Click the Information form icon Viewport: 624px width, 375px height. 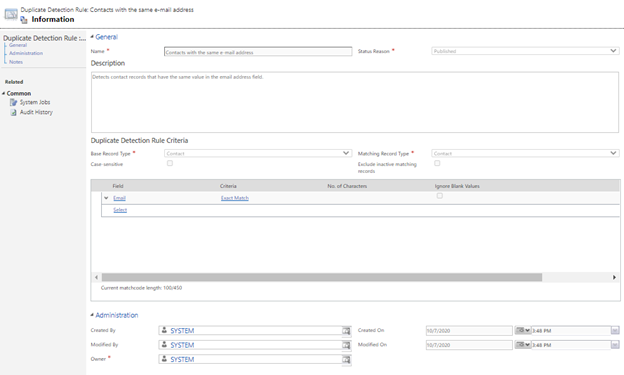click(x=24, y=20)
